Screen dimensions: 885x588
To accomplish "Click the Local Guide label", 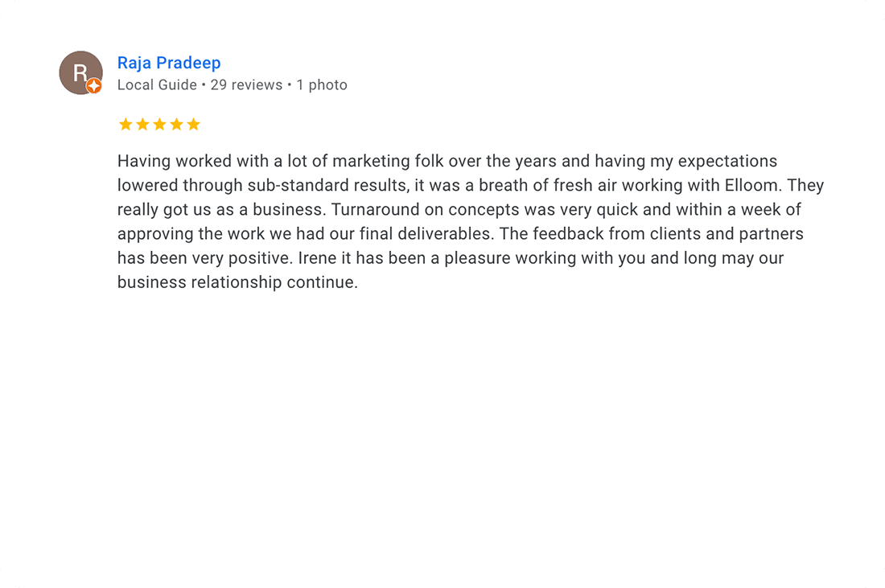I will [157, 84].
